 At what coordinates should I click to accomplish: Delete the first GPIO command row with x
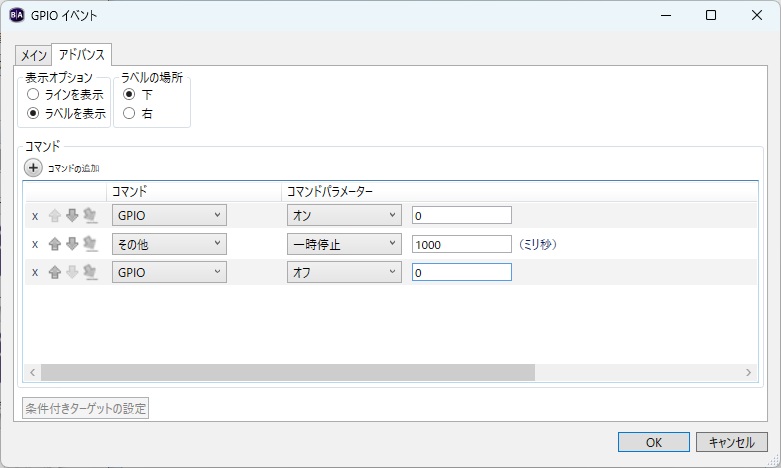tap(35, 215)
